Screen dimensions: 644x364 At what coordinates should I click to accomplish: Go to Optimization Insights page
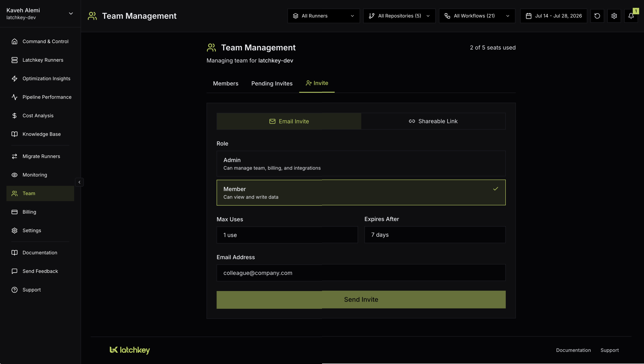40,79
